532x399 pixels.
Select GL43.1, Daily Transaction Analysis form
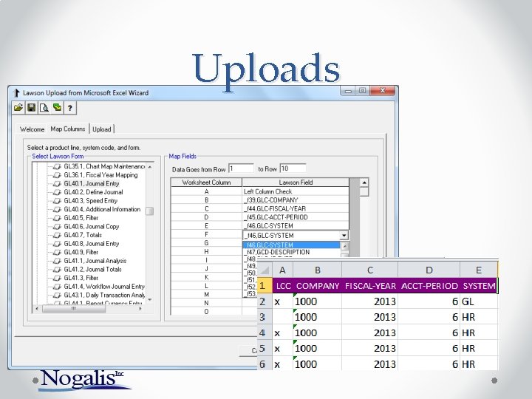(104, 295)
